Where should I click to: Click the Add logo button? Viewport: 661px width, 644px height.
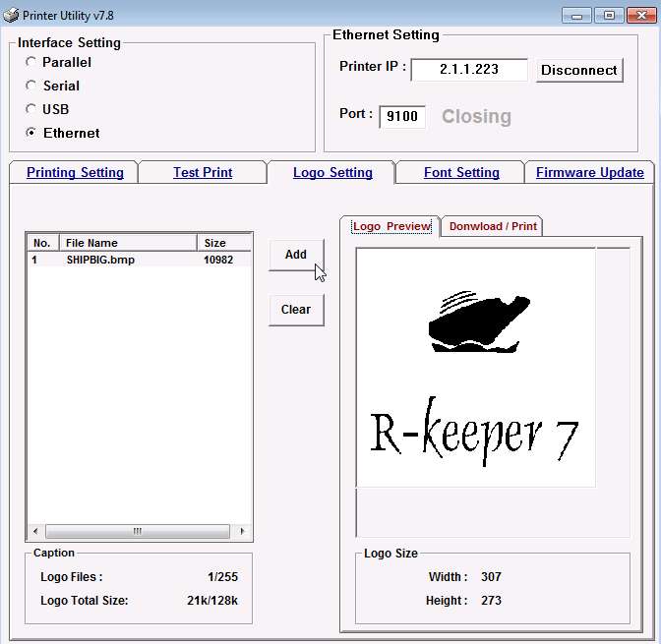click(x=296, y=255)
